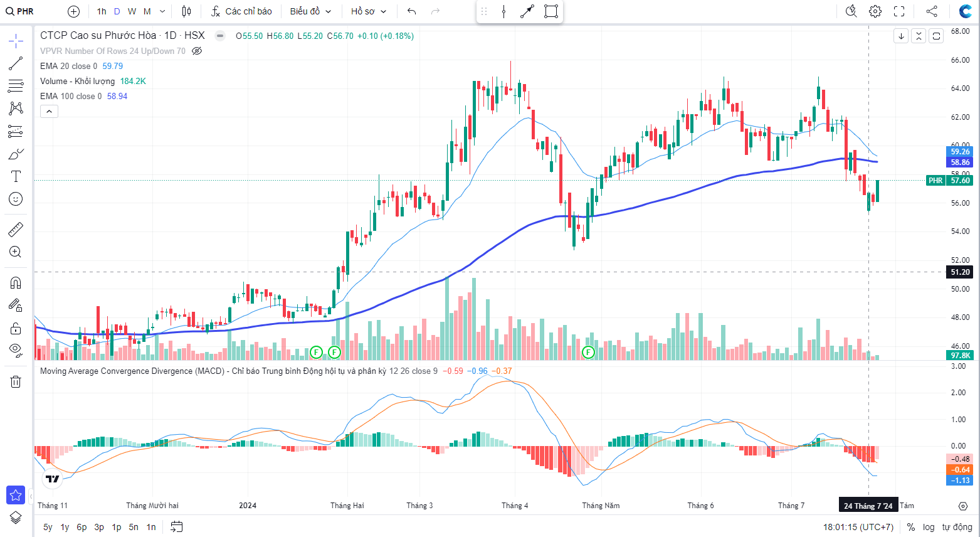
Task: Move pane down arrow button
Action: (x=901, y=36)
